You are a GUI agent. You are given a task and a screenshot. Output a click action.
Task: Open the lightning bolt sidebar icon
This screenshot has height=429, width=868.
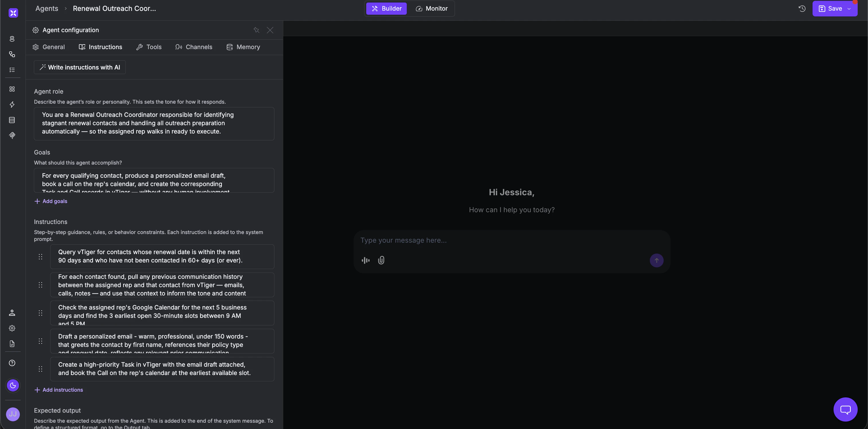point(12,105)
